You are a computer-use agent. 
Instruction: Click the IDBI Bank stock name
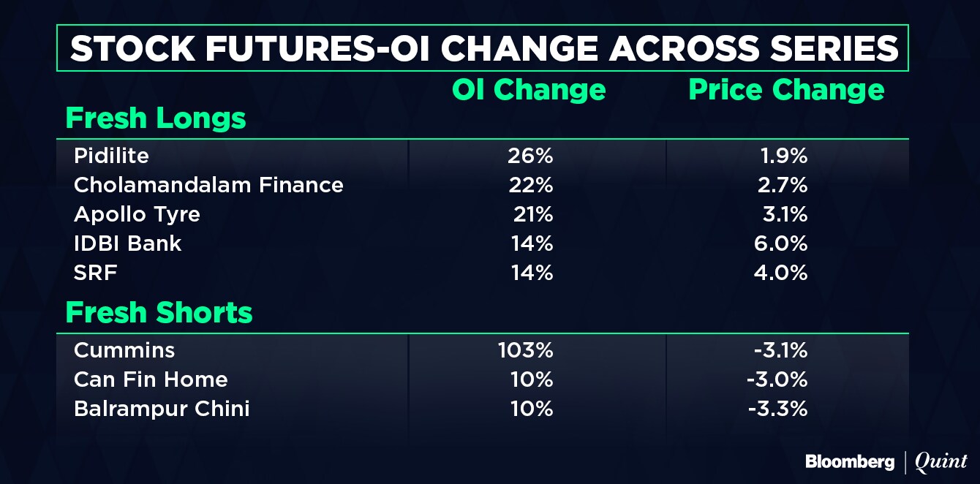coord(127,243)
